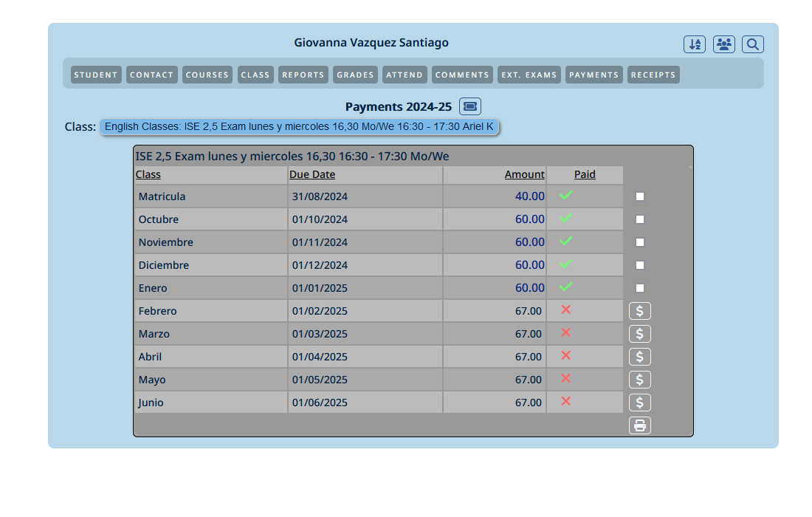Screen dimensions: 812x517
Task: Click the due date 01/05/2025
Action: pyautogui.click(x=320, y=380)
